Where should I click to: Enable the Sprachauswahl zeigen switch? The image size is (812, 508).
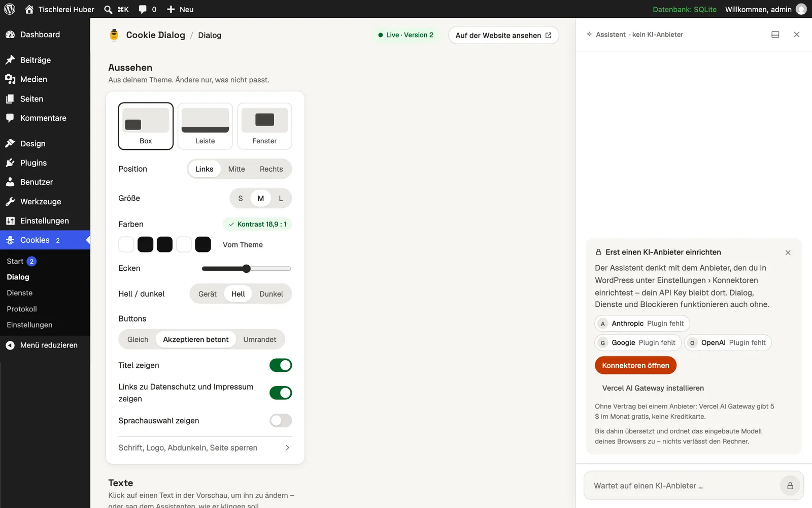(x=281, y=421)
